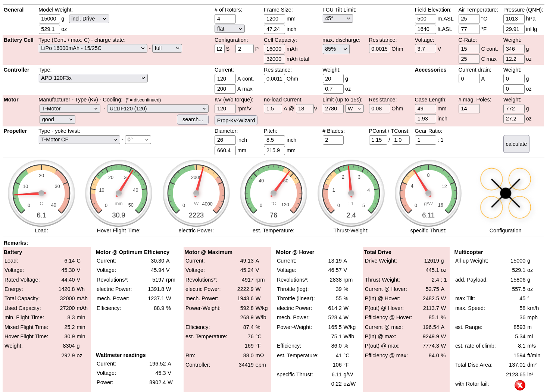Click the Model Weight grams input field
Viewport: 553px width, 392px height.
coord(49,19)
